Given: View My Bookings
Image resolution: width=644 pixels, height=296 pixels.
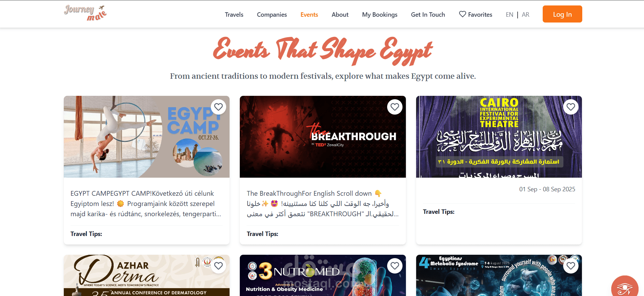Looking at the screenshot, I should [380, 14].
